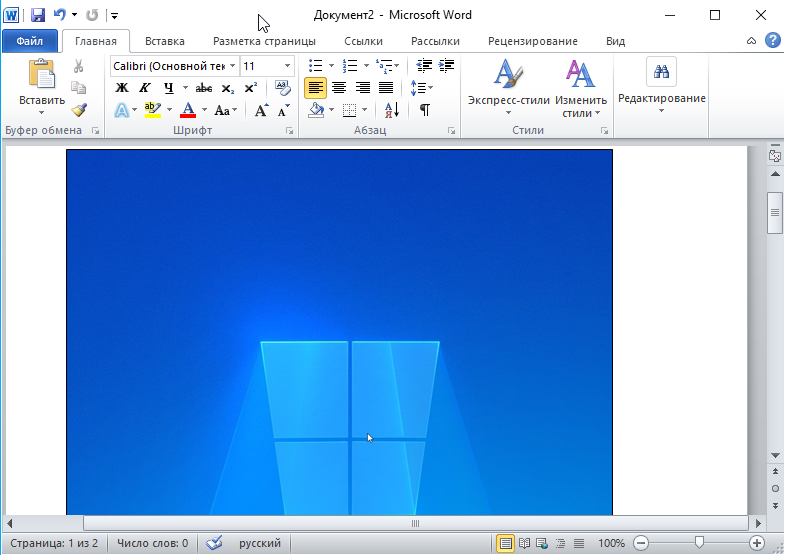Open the highlight color dropdown arrow
The image size is (785, 555).
(x=169, y=110)
